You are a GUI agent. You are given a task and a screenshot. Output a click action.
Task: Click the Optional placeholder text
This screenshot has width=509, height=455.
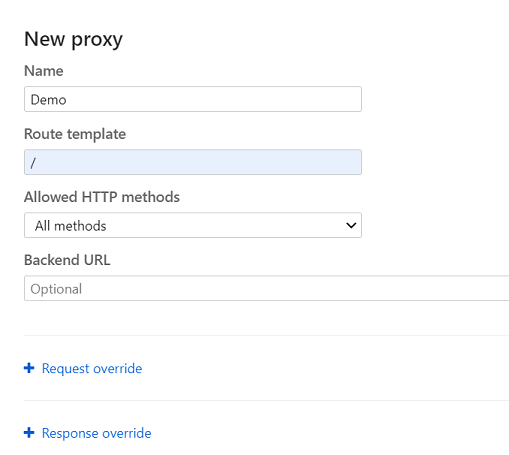click(x=56, y=289)
